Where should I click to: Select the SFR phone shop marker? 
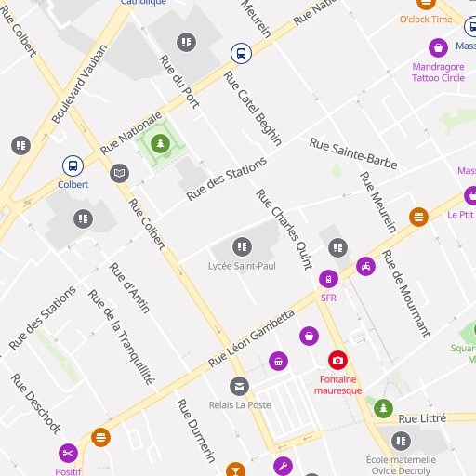point(328,279)
